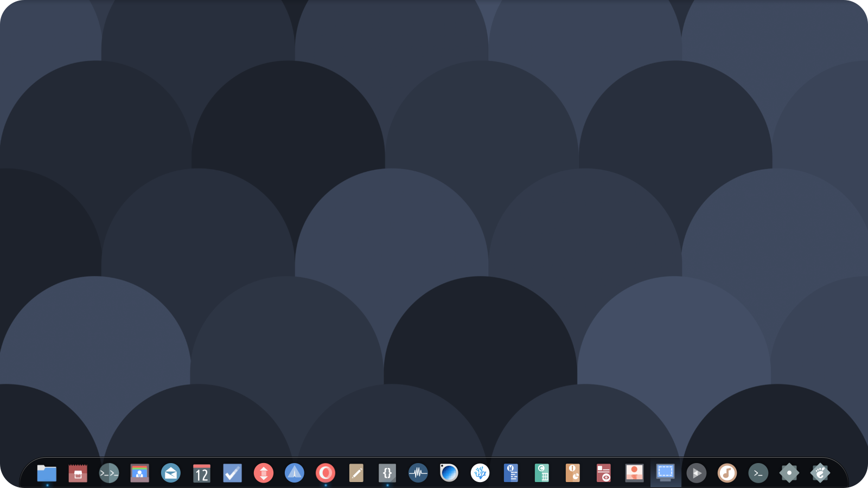Open the split terminal emulator icon
This screenshot has height=488, width=868.
[108, 473]
